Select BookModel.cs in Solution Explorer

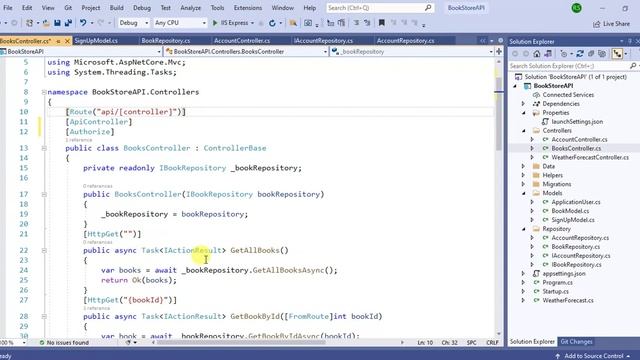[x=570, y=211]
